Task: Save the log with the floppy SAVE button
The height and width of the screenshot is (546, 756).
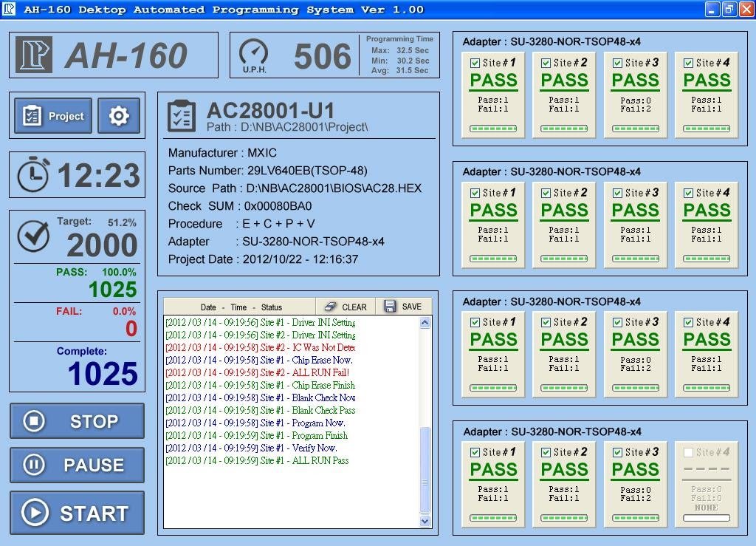Action: (x=403, y=307)
